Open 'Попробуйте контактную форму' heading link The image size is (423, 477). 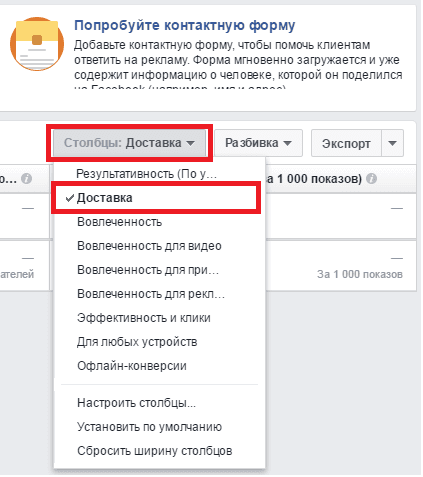coord(185,25)
